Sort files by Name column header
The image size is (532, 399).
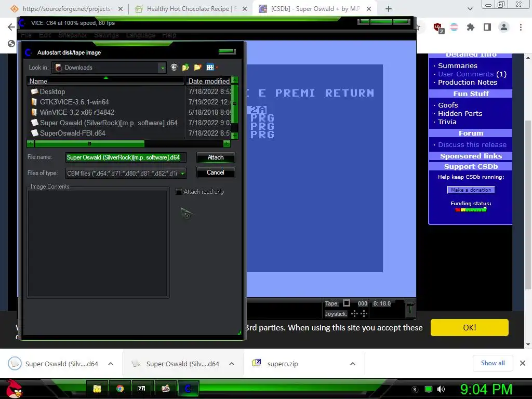pos(105,81)
